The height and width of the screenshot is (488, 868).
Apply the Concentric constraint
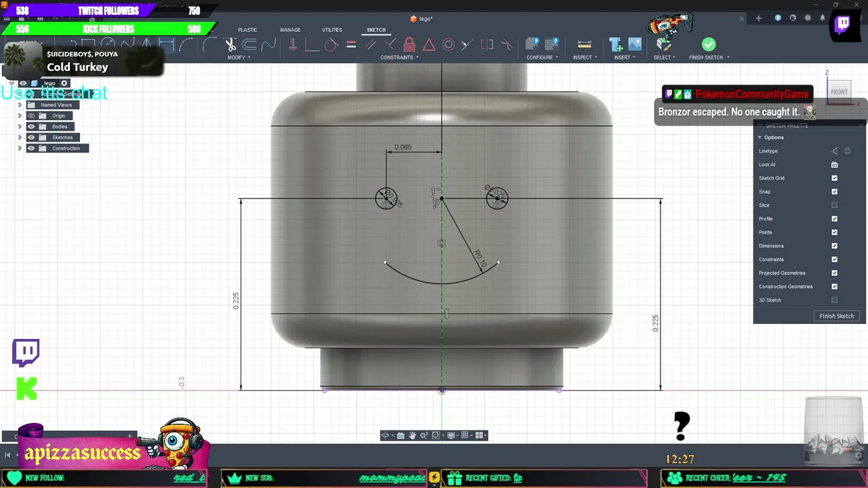pos(448,45)
